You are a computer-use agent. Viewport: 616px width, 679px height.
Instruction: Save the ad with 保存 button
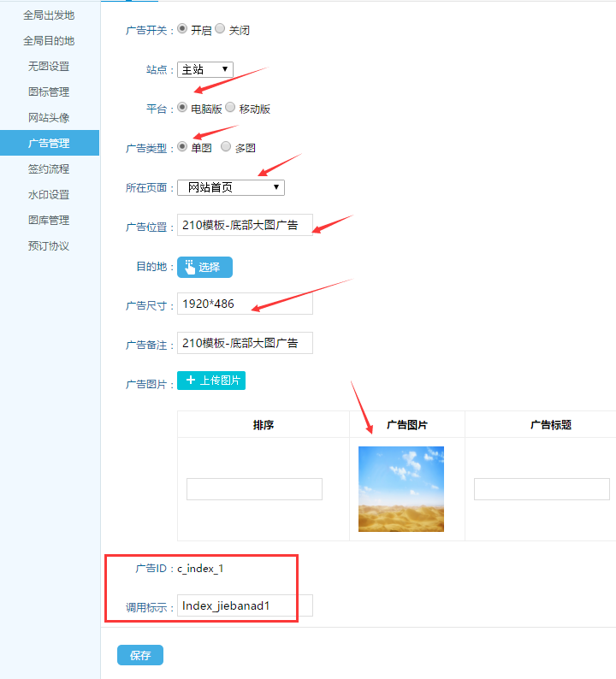pyautogui.click(x=139, y=655)
